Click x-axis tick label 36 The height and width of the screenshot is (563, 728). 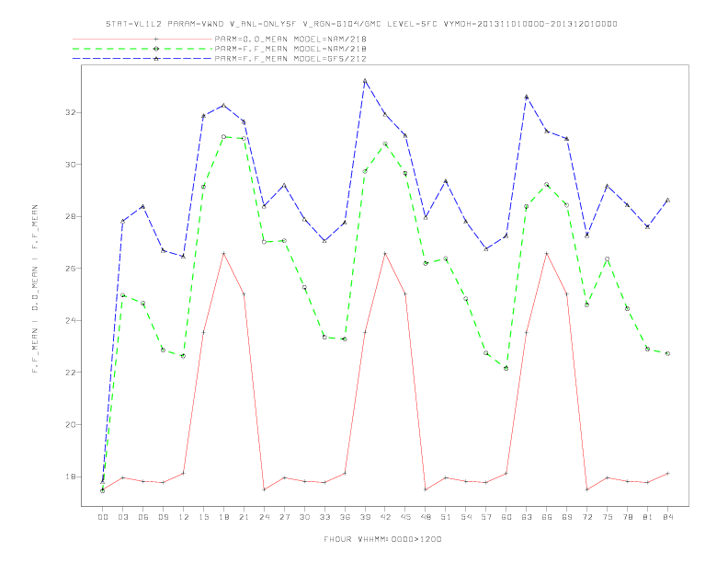pos(345,517)
